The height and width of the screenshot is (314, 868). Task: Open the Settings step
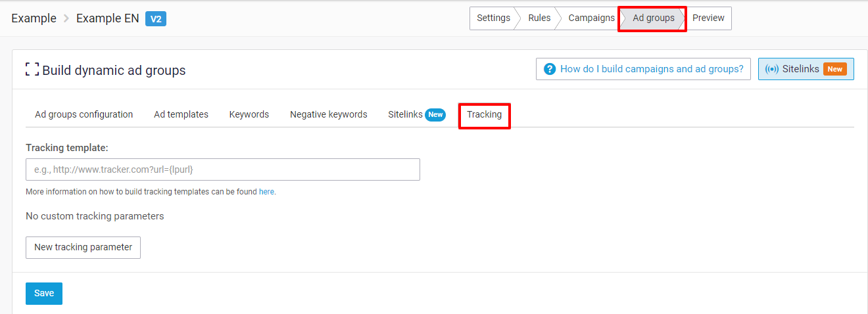pyautogui.click(x=494, y=18)
